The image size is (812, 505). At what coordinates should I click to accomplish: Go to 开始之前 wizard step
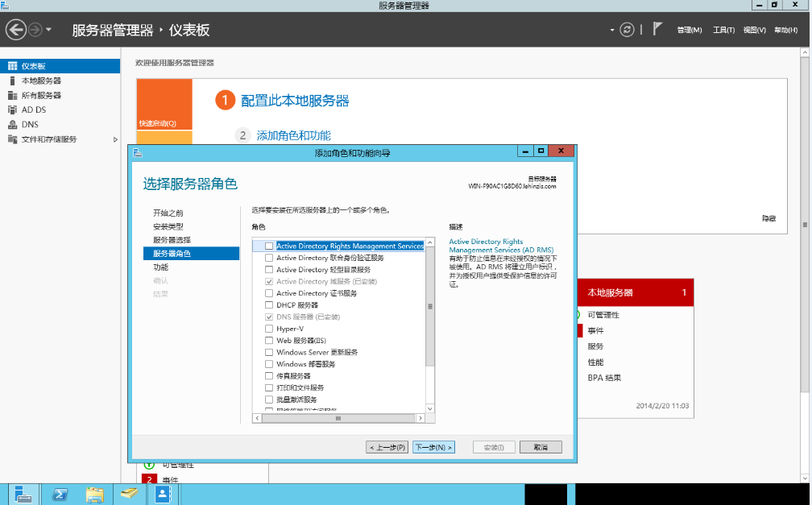(x=168, y=213)
